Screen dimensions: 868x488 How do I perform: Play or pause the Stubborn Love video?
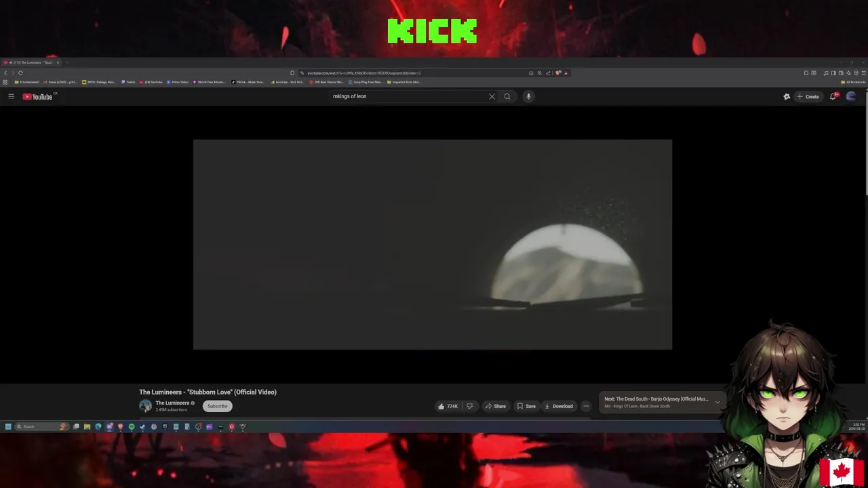433,245
